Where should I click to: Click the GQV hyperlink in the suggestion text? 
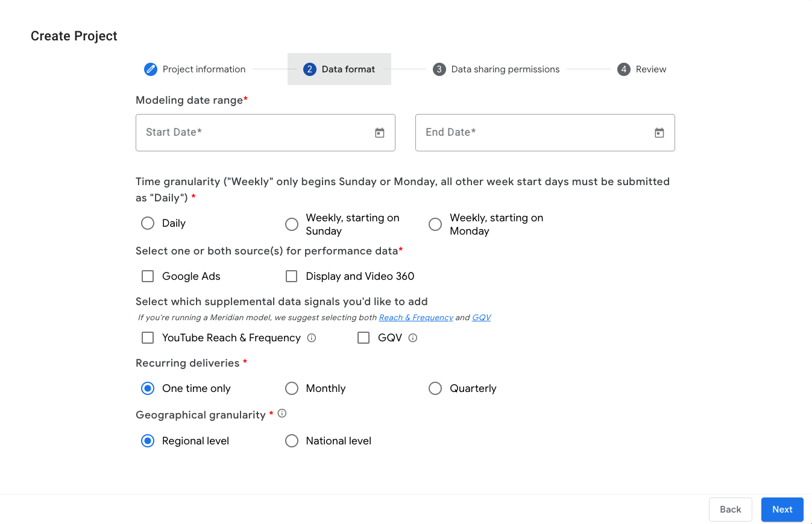[481, 317]
